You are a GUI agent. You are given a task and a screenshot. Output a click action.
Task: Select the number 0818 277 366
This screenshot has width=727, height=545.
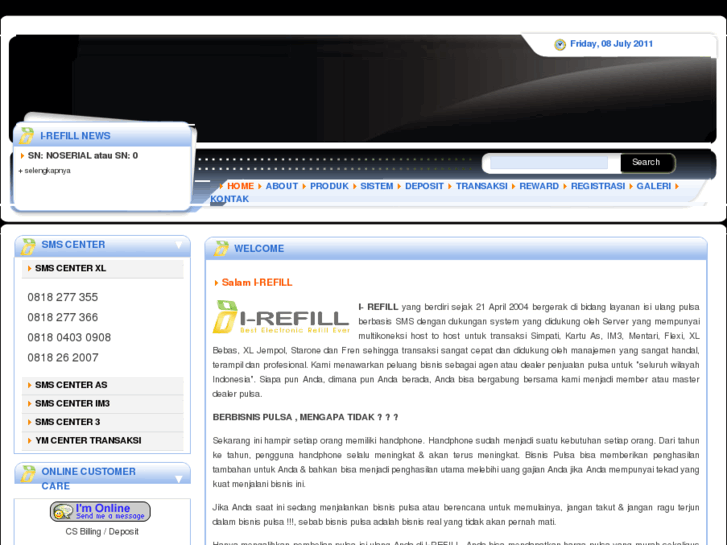[63, 318]
